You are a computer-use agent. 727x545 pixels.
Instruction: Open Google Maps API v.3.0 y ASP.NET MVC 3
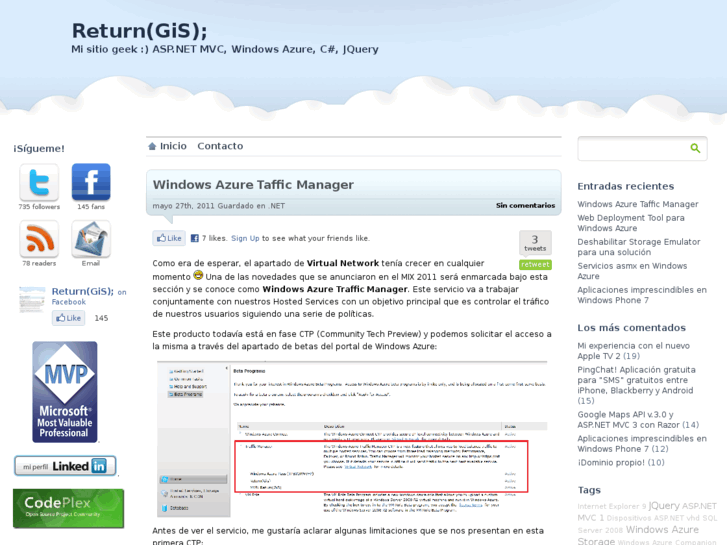point(638,420)
